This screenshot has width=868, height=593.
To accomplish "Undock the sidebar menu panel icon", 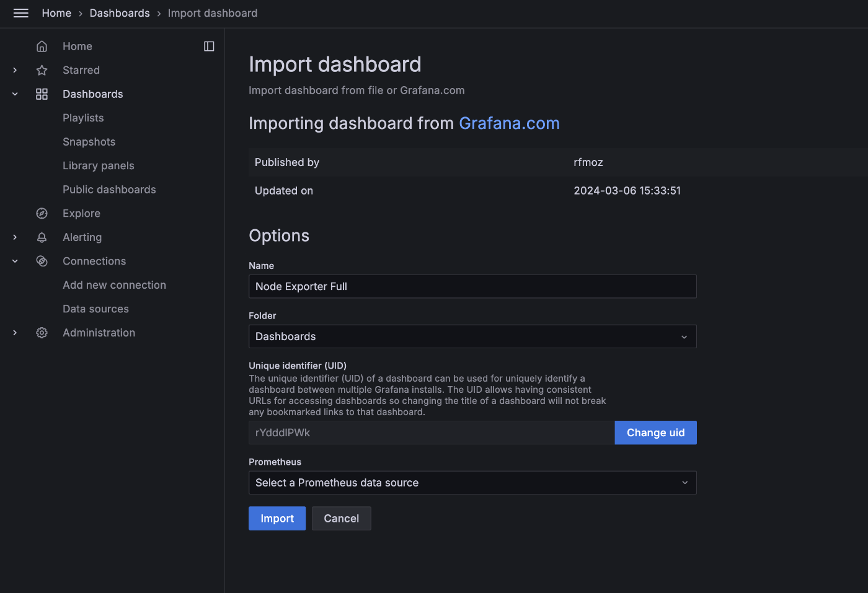I will (x=209, y=46).
